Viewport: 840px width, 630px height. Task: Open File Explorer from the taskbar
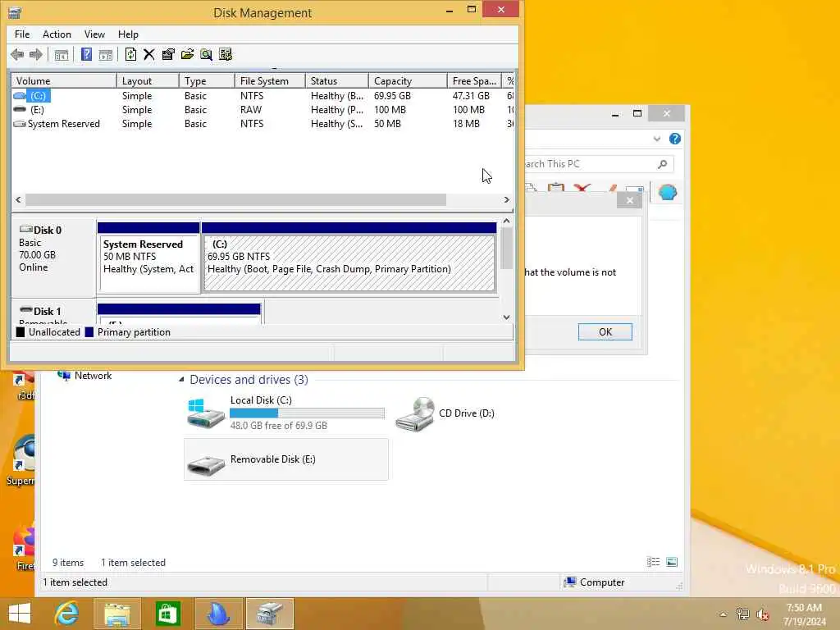pyautogui.click(x=117, y=614)
